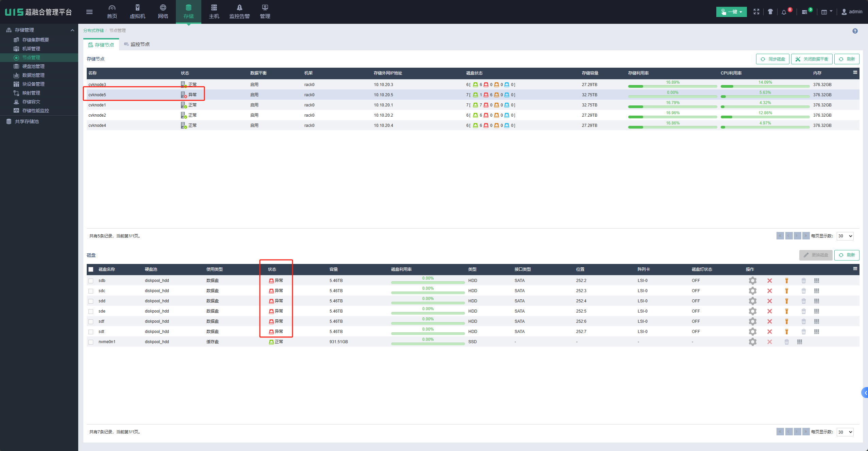Click barcode icon in sde row

pyautogui.click(x=816, y=311)
